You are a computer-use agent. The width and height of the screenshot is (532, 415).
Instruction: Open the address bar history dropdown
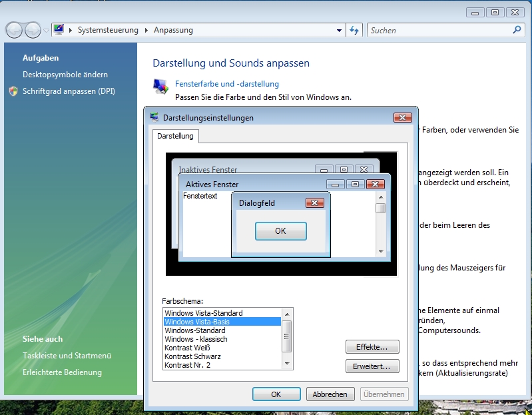pyautogui.click(x=339, y=31)
